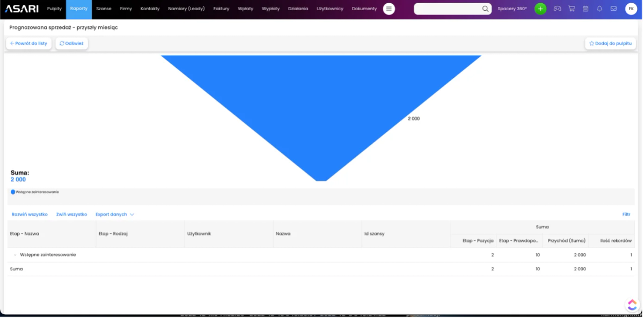This screenshot has width=644, height=318.
Task: Open the Użytkownicy section
Action: pyautogui.click(x=330, y=9)
